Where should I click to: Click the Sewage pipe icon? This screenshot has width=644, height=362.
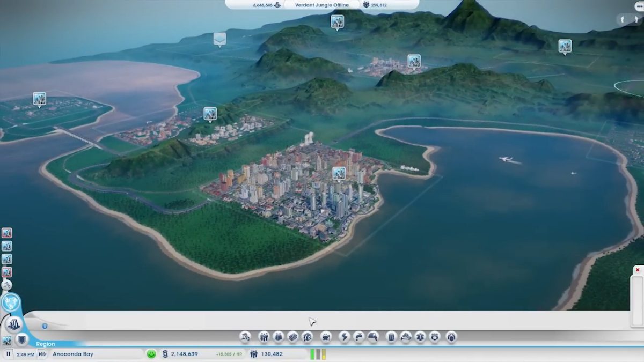pyautogui.click(x=373, y=337)
